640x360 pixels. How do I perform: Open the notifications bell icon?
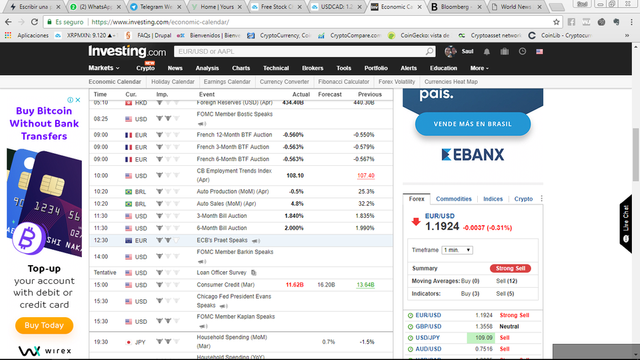pos(487,51)
